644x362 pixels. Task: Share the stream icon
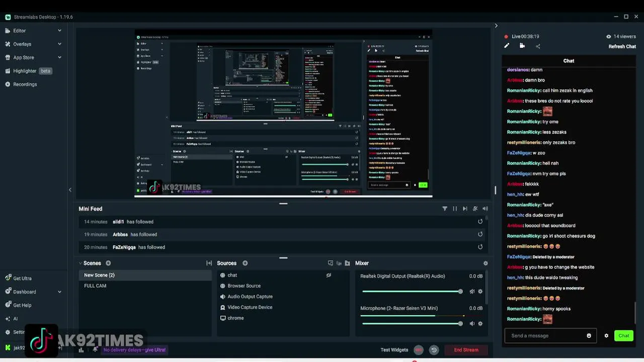[538, 46]
